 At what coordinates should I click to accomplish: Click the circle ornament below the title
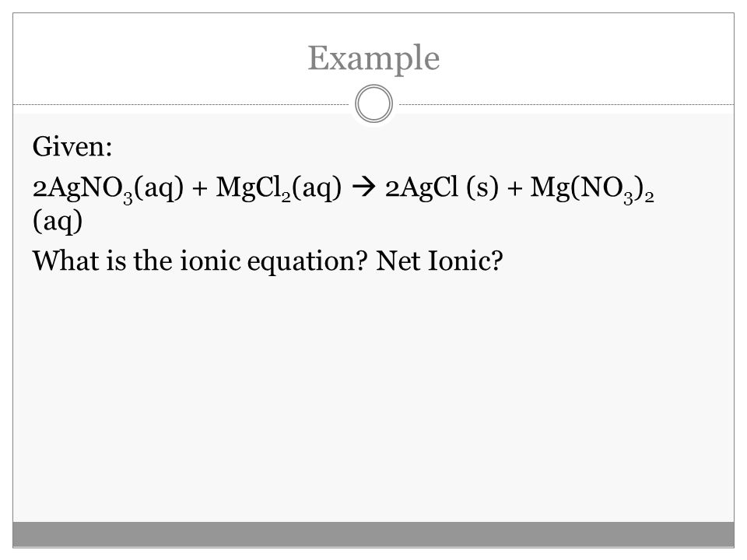pyautogui.click(x=373, y=103)
